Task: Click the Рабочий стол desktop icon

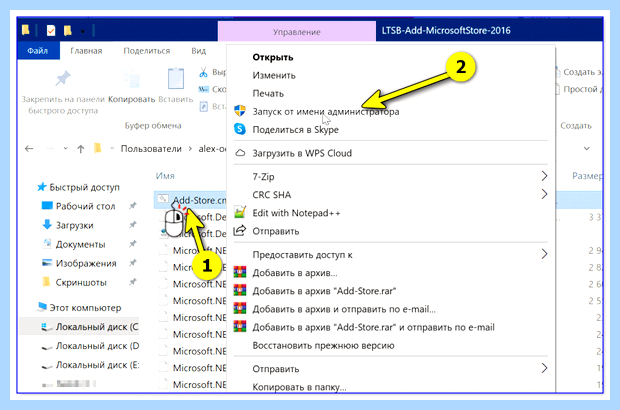Action: (47, 206)
